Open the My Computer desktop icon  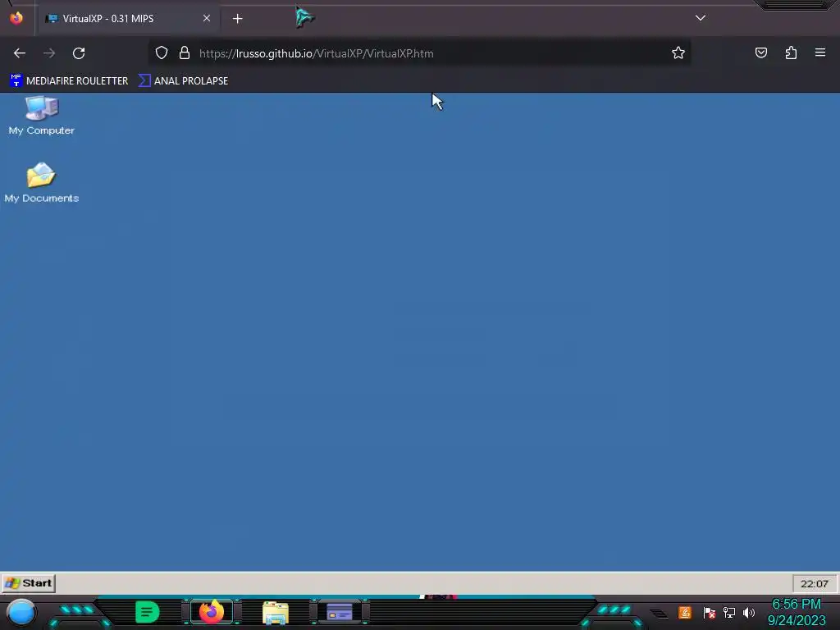[x=41, y=115]
